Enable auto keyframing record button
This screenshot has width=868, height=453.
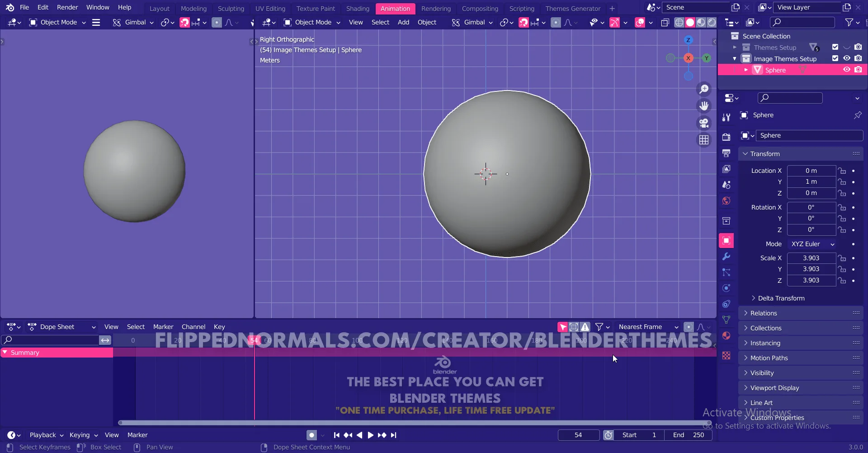(x=311, y=435)
